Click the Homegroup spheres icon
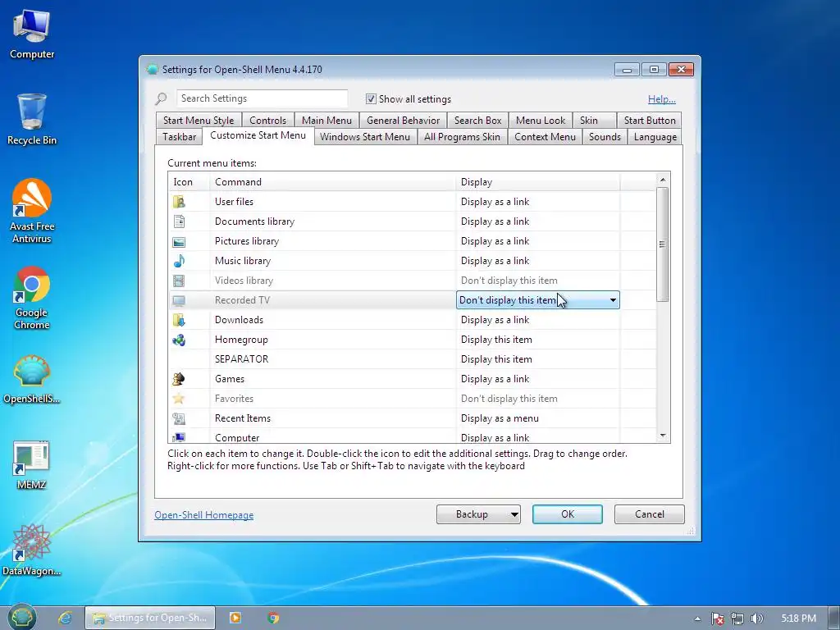 pos(179,340)
